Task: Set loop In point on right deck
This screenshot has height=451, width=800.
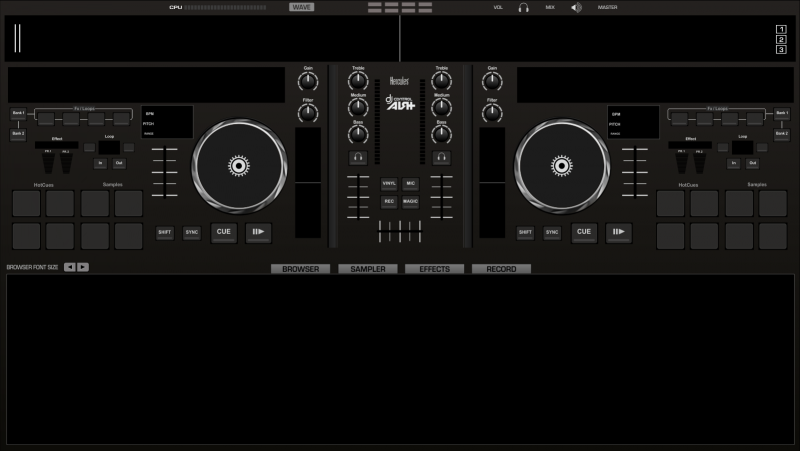Action: coord(734,163)
